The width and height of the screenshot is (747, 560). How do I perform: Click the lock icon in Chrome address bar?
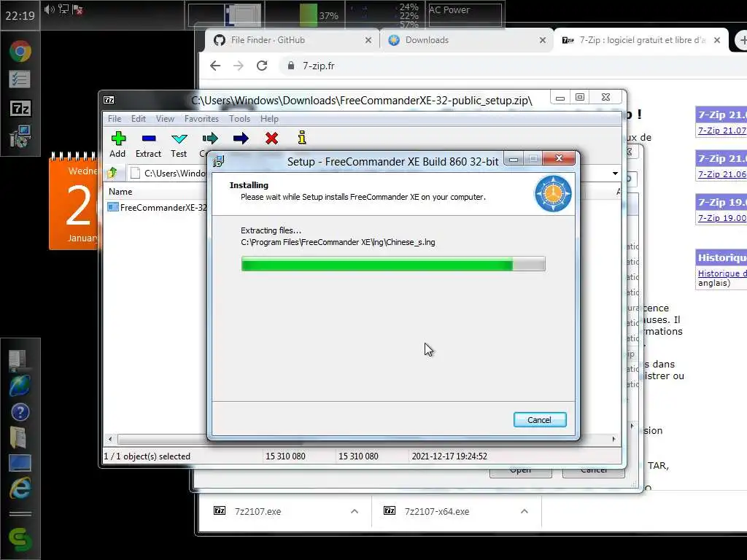(x=290, y=66)
